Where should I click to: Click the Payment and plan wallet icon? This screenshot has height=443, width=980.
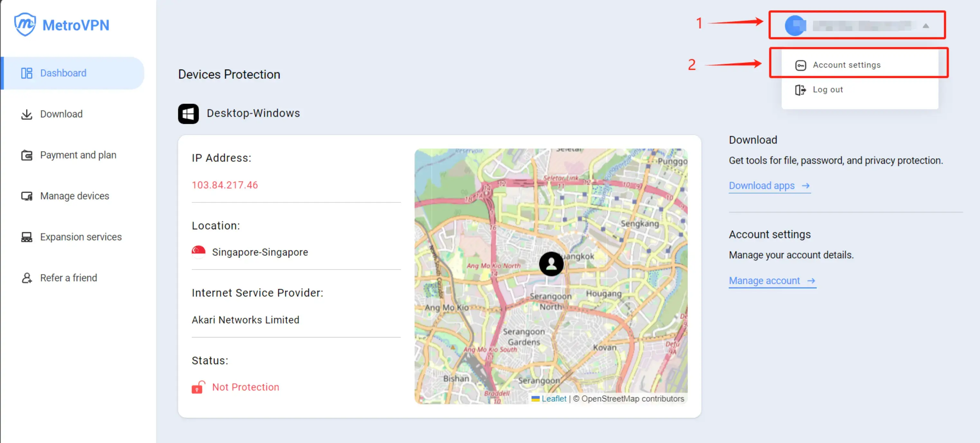point(27,155)
